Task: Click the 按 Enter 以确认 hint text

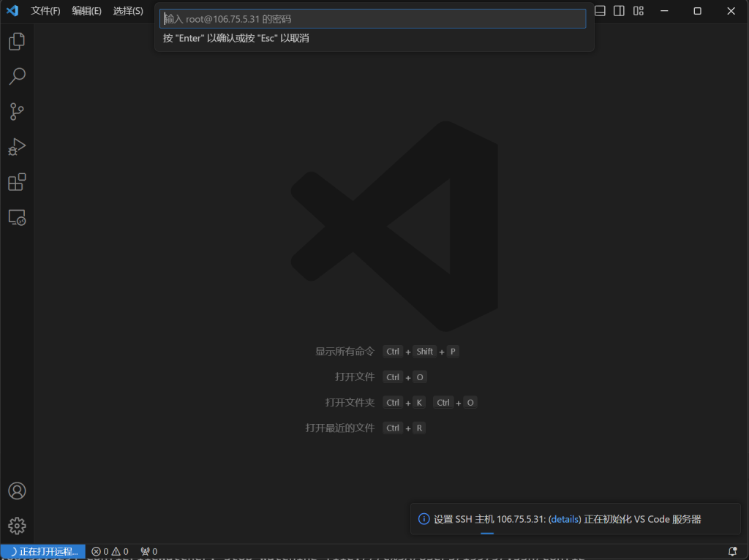Action: click(x=236, y=38)
